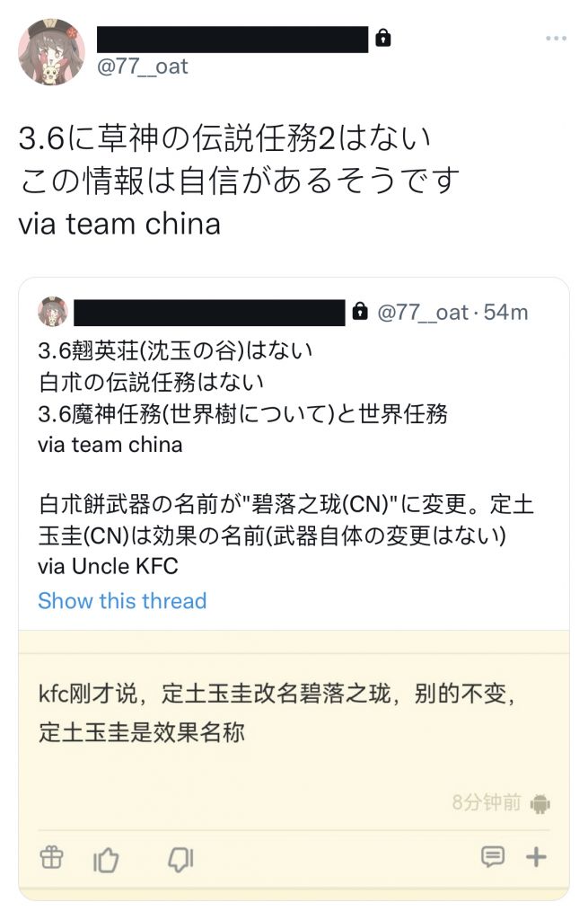The image size is (588, 920).
Task: Click the lock icon in the quoted tweet header
Action: [360, 309]
